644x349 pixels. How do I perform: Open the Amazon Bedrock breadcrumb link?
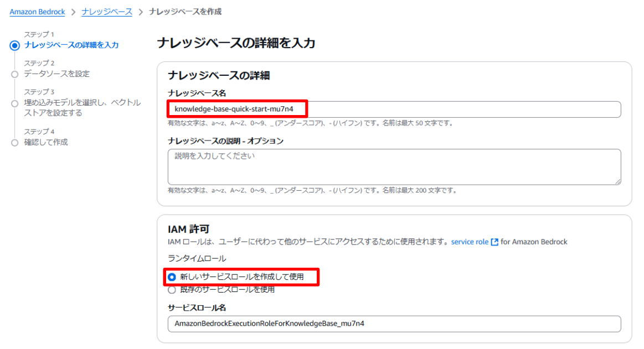pos(37,12)
